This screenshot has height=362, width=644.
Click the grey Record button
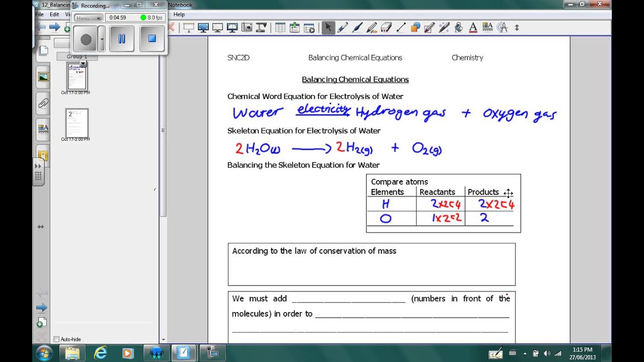86,39
